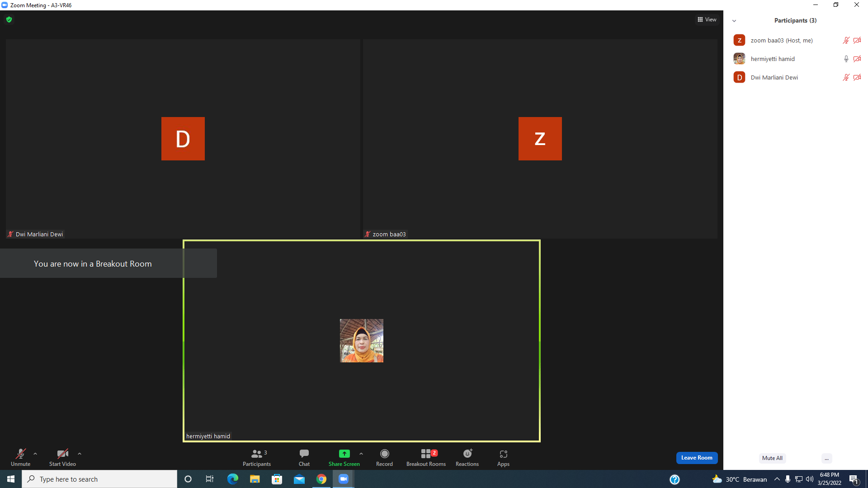The height and width of the screenshot is (488, 868).
Task: Click the green Share Screen button
Action: point(344,457)
